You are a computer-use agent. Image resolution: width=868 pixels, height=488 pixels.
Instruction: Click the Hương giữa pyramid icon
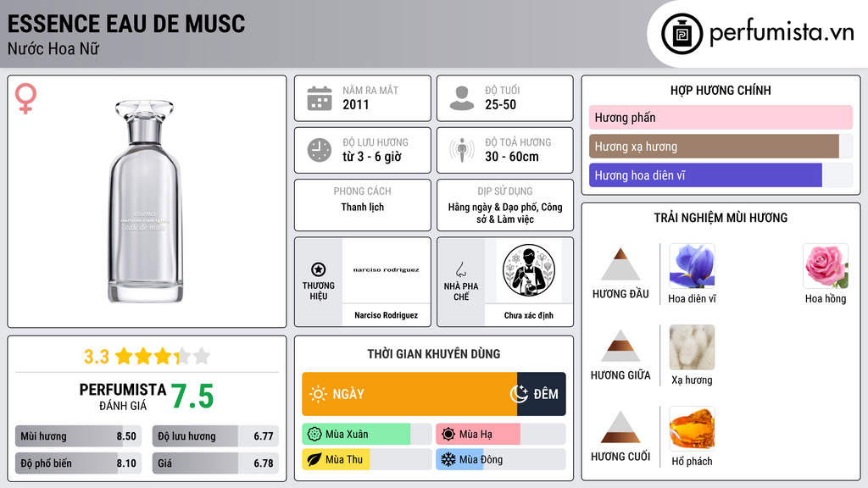(620, 346)
